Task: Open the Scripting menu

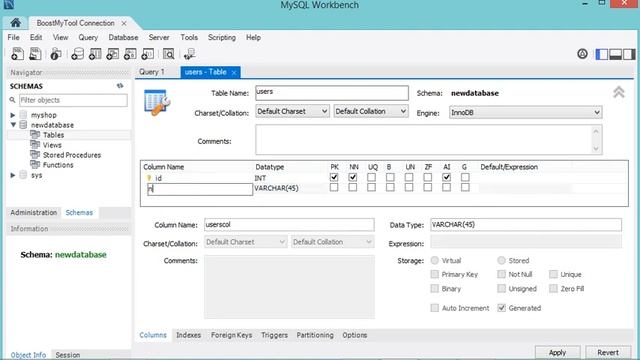Action: pos(222,37)
